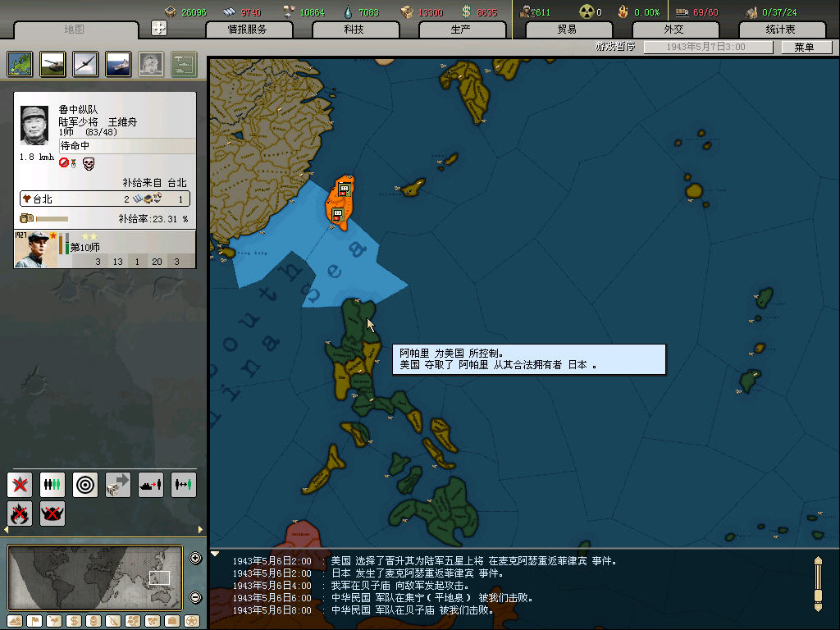Click the dissent flame icon near 0.00%

(x=623, y=11)
